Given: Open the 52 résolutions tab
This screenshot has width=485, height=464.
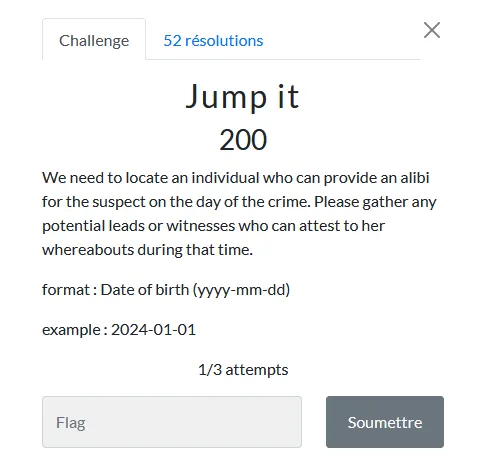Looking at the screenshot, I should tap(213, 40).
